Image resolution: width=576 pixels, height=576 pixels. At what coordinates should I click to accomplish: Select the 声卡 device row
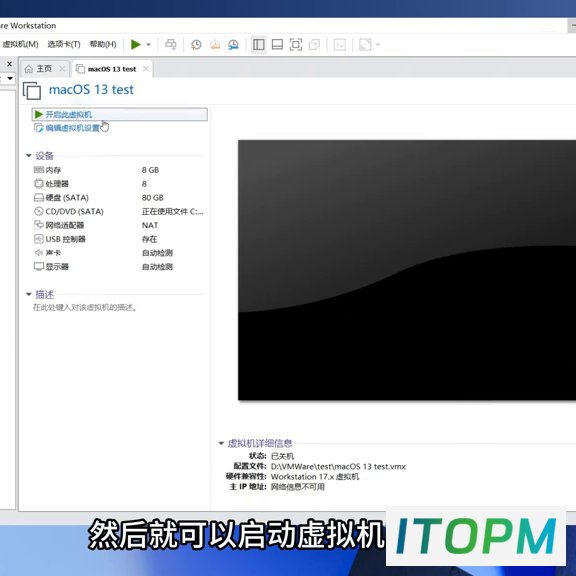click(x=118, y=253)
